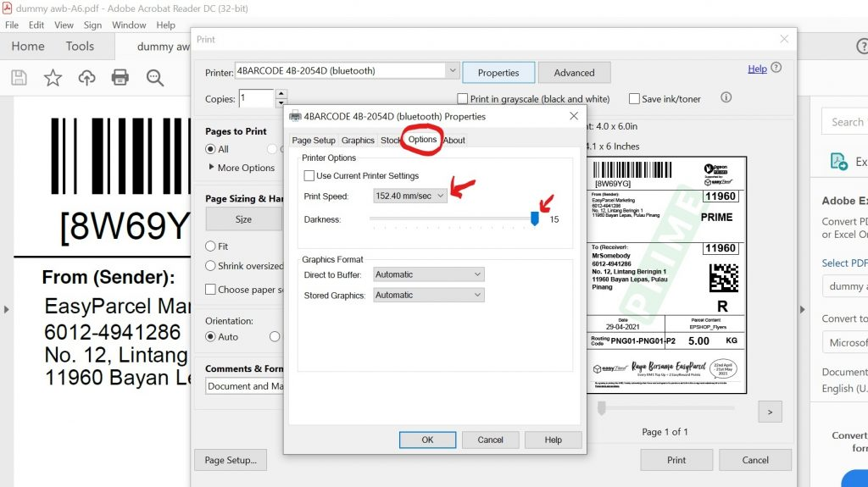The height and width of the screenshot is (487, 868).
Task: Close the Print dialog window
Action: pos(784,39)
